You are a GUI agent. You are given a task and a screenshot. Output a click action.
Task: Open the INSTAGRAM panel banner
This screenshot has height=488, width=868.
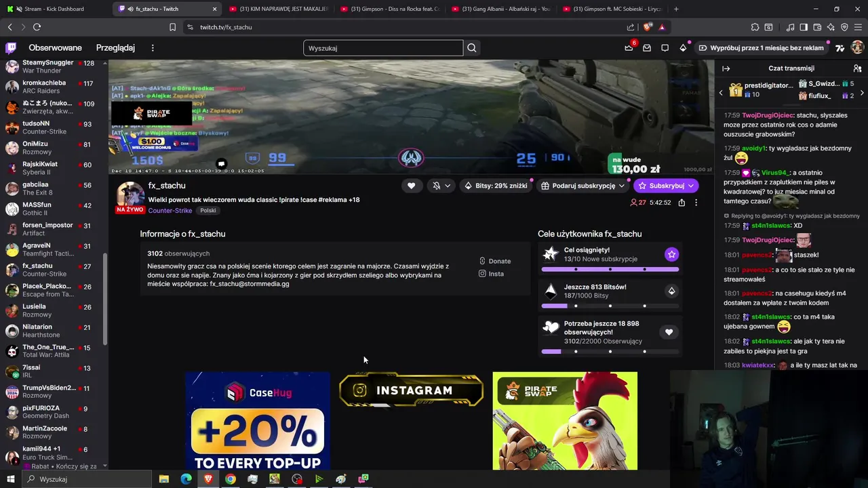point(412,391)
